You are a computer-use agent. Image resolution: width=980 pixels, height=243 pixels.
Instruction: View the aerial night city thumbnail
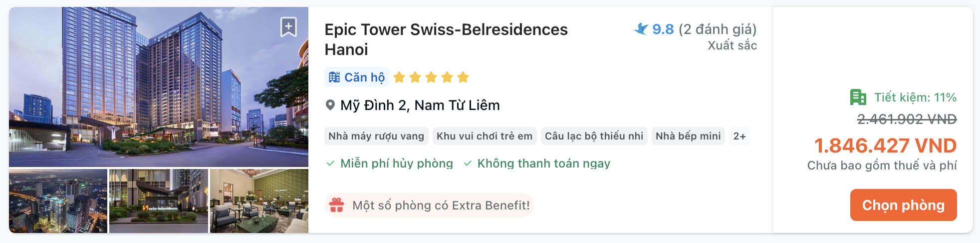tap(58, 201)
